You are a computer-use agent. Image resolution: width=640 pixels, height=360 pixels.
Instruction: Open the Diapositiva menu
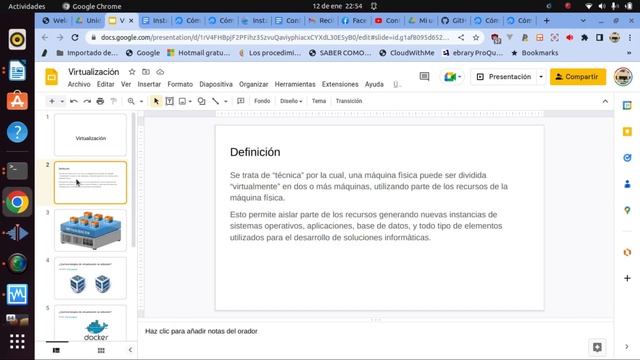coord(216,84)
